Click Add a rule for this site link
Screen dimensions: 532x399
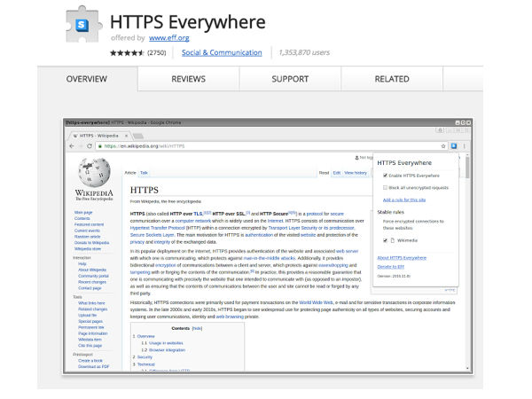[404, 199]
